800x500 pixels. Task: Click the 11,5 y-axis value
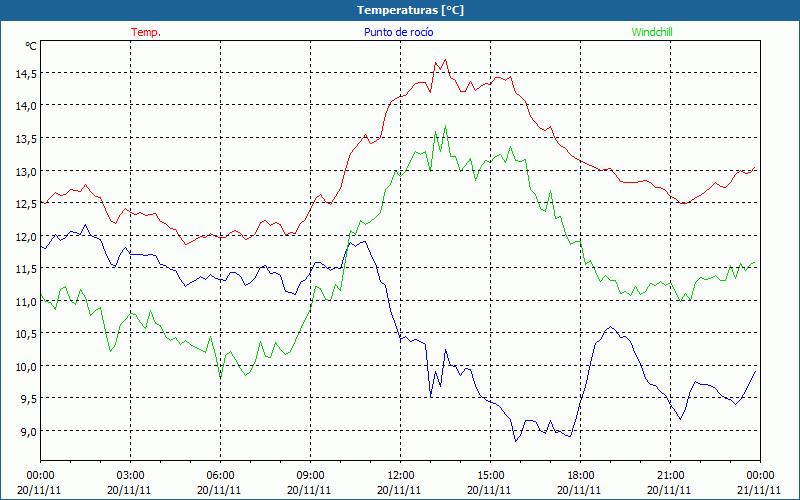click(26, 269)
